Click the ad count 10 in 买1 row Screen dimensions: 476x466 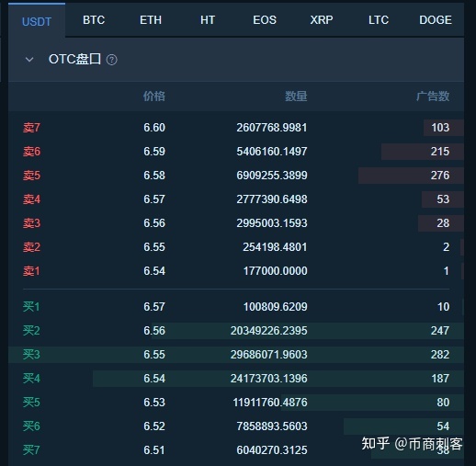(x=443, y=307)
